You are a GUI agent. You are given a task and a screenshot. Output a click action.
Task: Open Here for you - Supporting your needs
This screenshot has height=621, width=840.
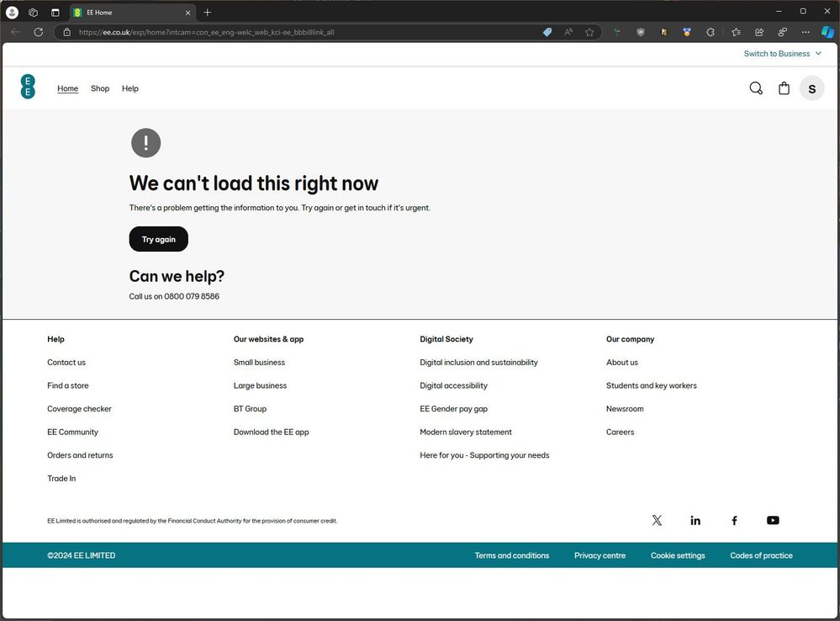(485, 455)
